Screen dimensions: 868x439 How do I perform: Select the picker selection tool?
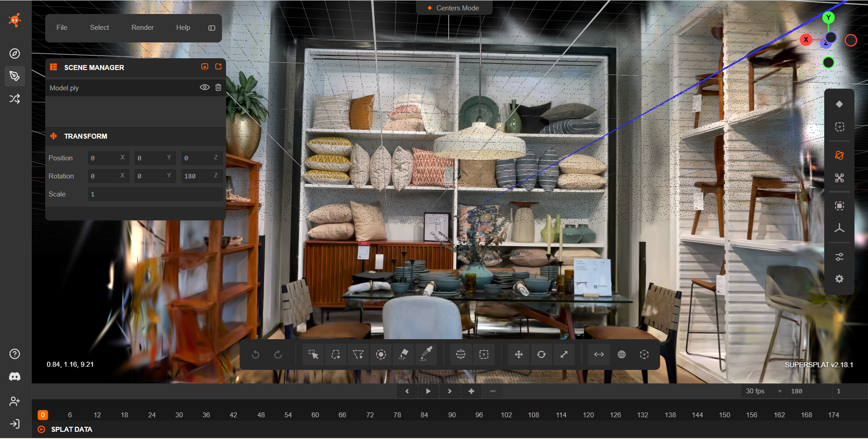(x=313, y=355)
